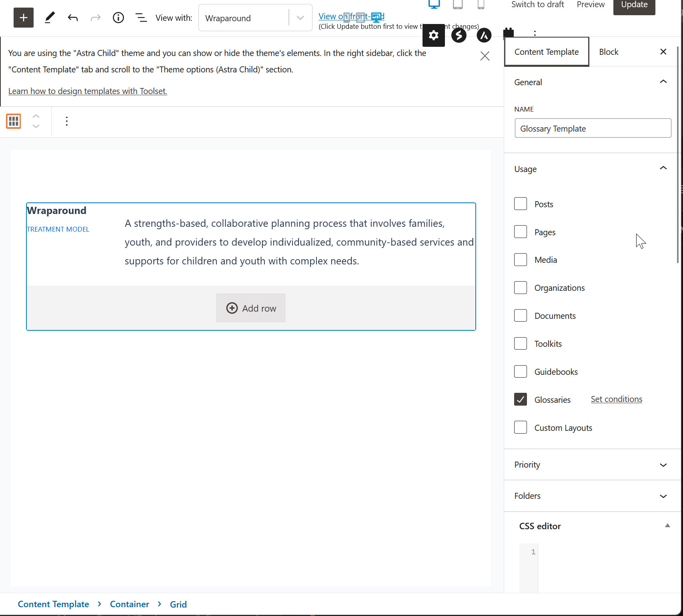
Task: Uncheck the Glossaries checkbox
Action: click(x=521, y=400)
